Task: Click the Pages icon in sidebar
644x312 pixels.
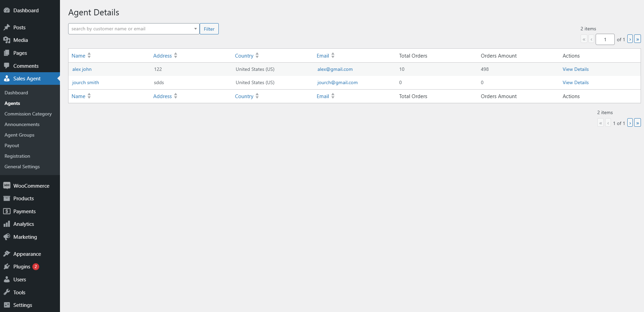Action: click(7, 53)
